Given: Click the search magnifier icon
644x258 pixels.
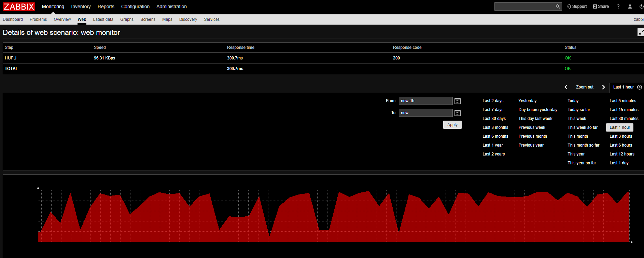Looking at the screenshot, I should [558, 6].
